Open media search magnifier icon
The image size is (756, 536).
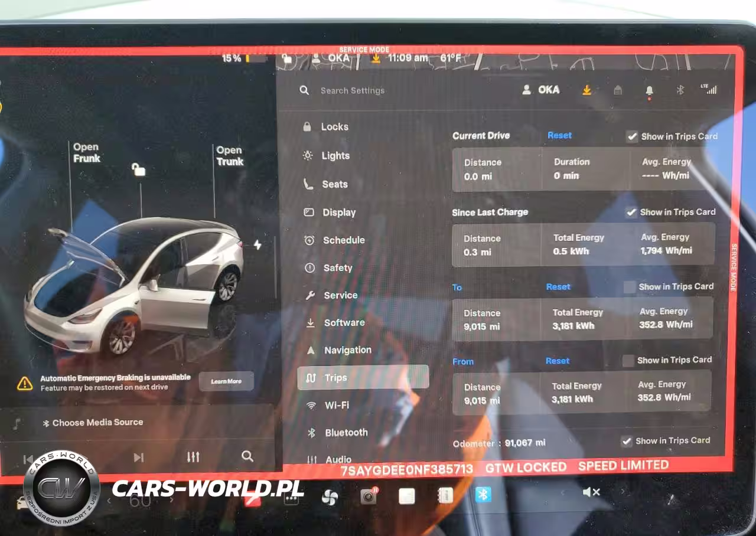[247, 456]
